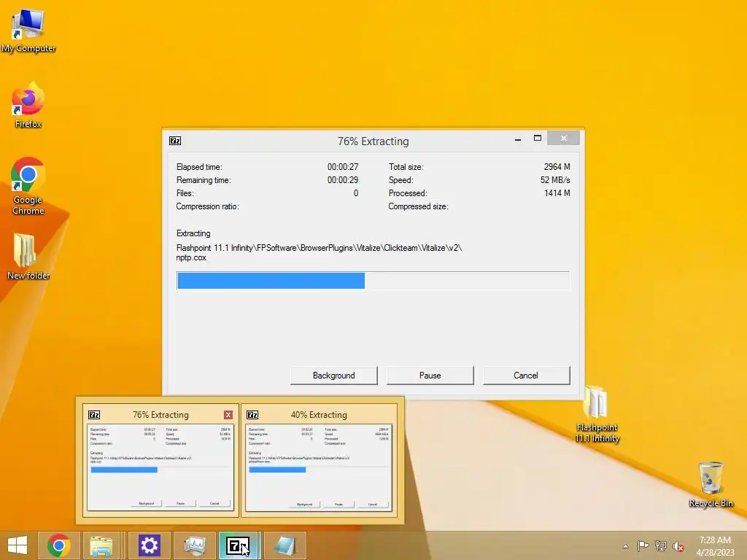This screenshot has height=560, width=747.
Task: Click the 7z icon in the extracting dialog title bar
Action: [175, 141]
